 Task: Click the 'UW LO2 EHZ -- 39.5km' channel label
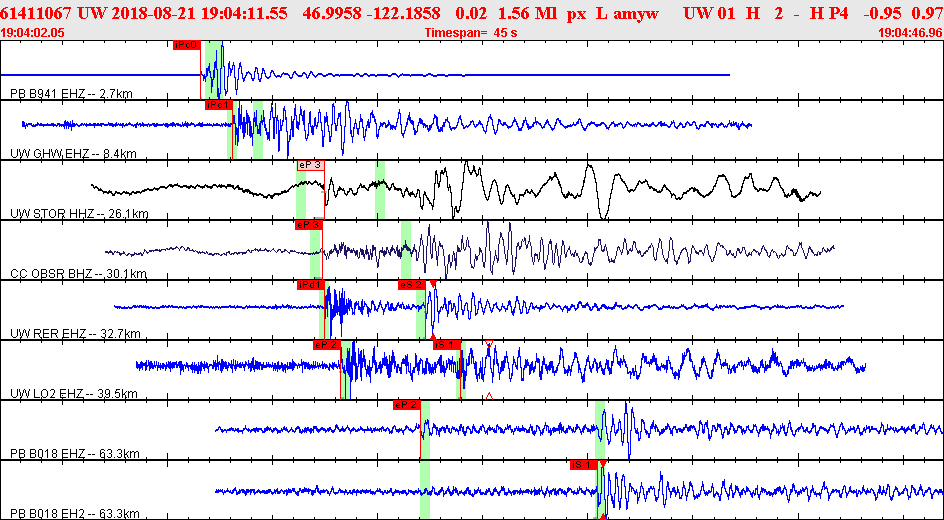point(74,394)
